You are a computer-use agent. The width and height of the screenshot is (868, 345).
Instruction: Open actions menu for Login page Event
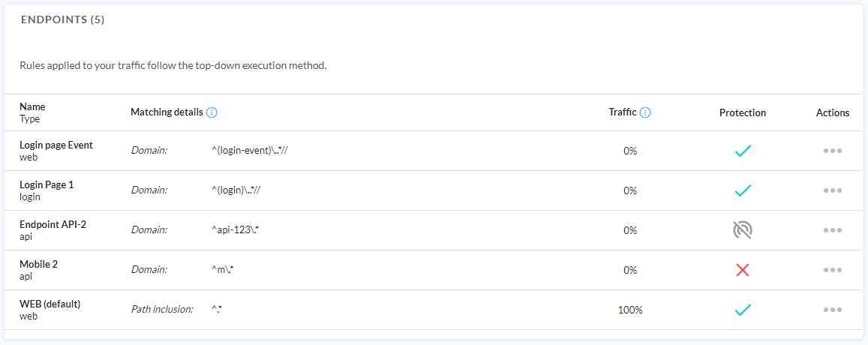tap(833, 151)
